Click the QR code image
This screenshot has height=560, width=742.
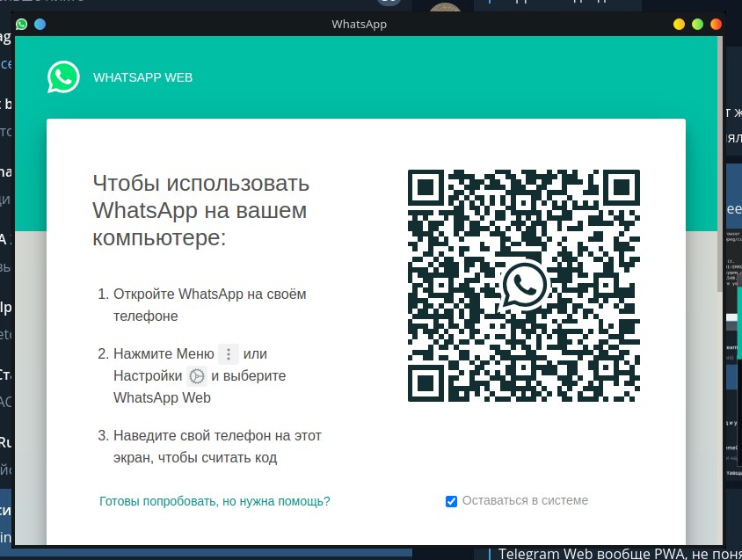[x=523, y=286]
